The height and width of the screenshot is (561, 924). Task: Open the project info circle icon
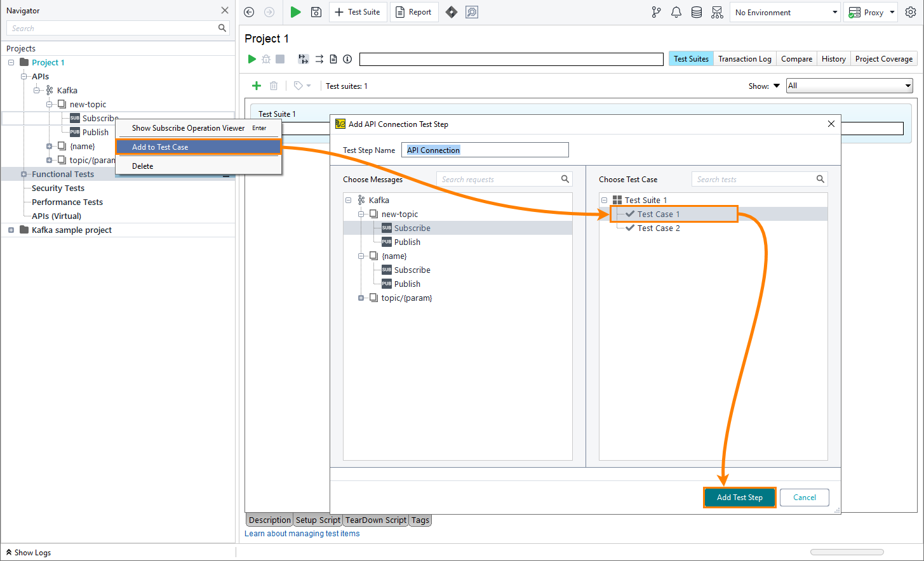[347, 58]
